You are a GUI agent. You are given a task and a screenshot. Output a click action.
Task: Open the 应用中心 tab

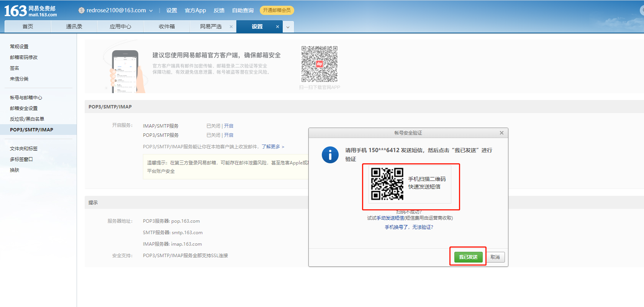coord(120,26)
